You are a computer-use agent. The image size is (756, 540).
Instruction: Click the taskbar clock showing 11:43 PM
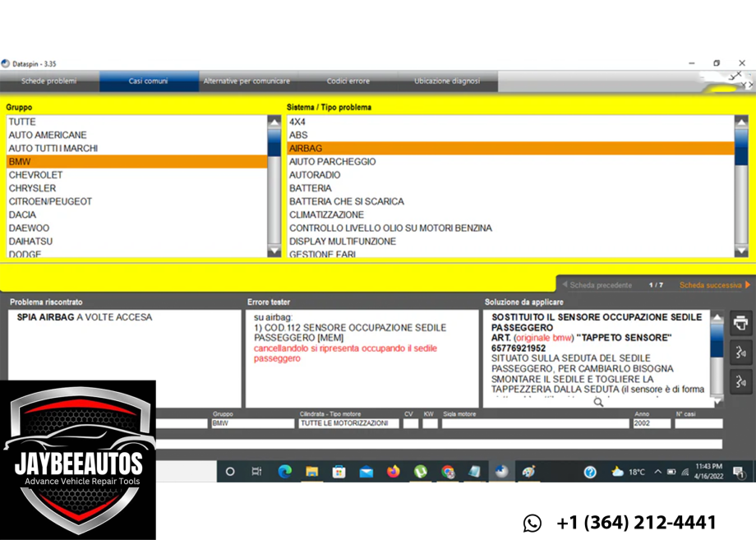tap(708, 472)
